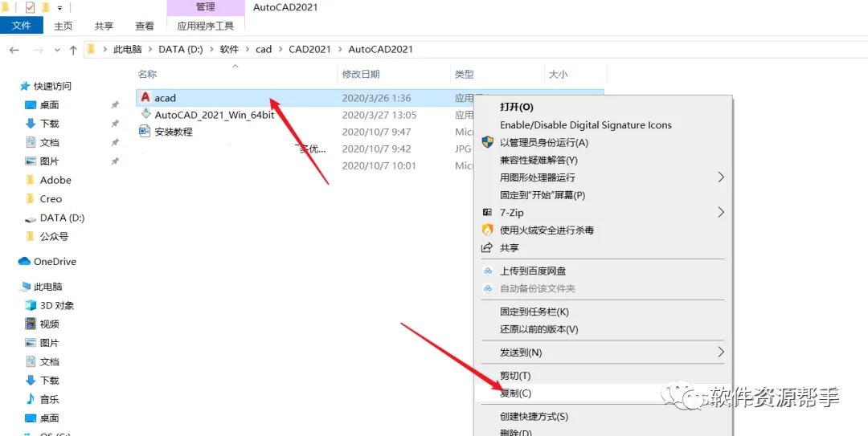Click the 7-Zip icon in menu

point(487,212)
